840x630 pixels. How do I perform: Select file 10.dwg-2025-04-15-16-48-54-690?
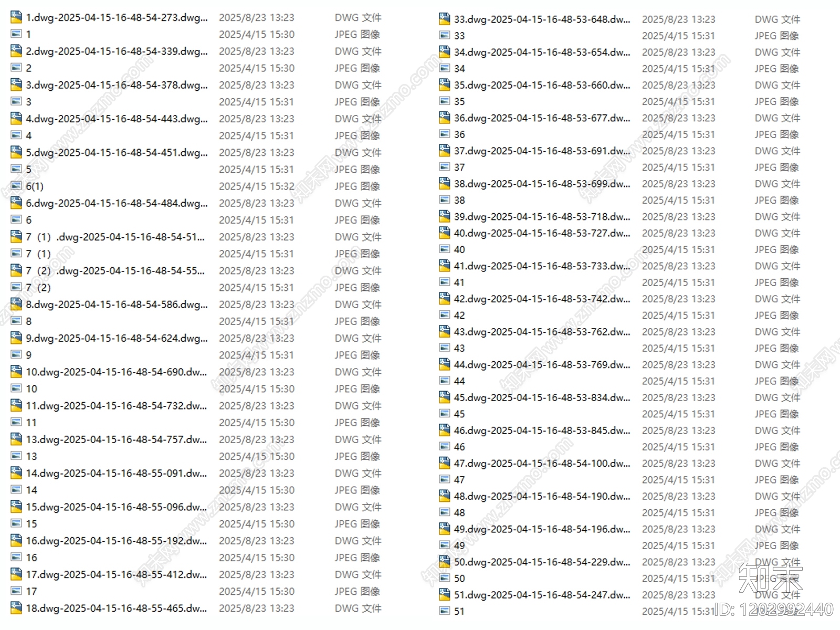[x=117, y=372]
